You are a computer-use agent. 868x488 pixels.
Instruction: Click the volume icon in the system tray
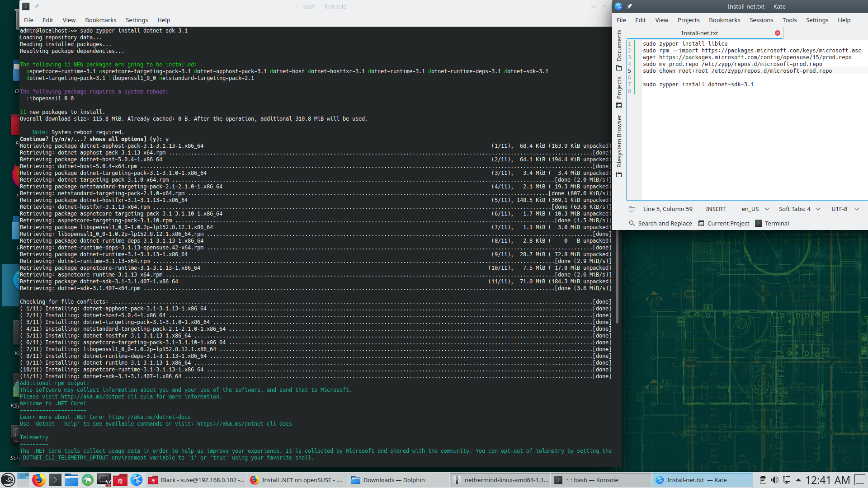click(774, 480)
